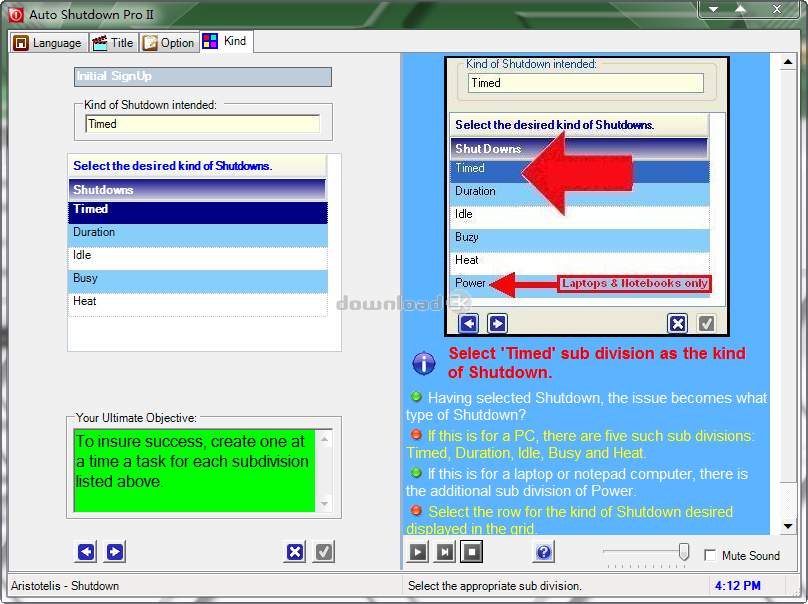This screenshot has height=604, width=808.
Task: Enable the Mute Sound checkbox
Action: (710, 556)
